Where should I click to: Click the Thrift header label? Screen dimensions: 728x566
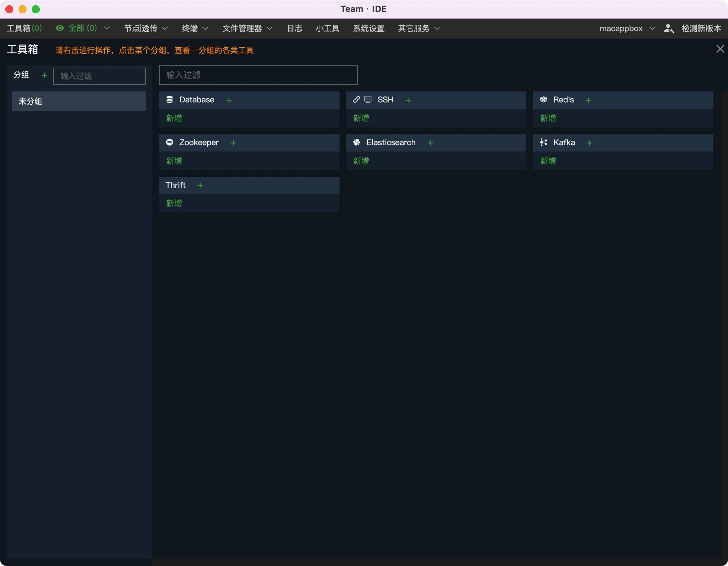click(175, 185)
